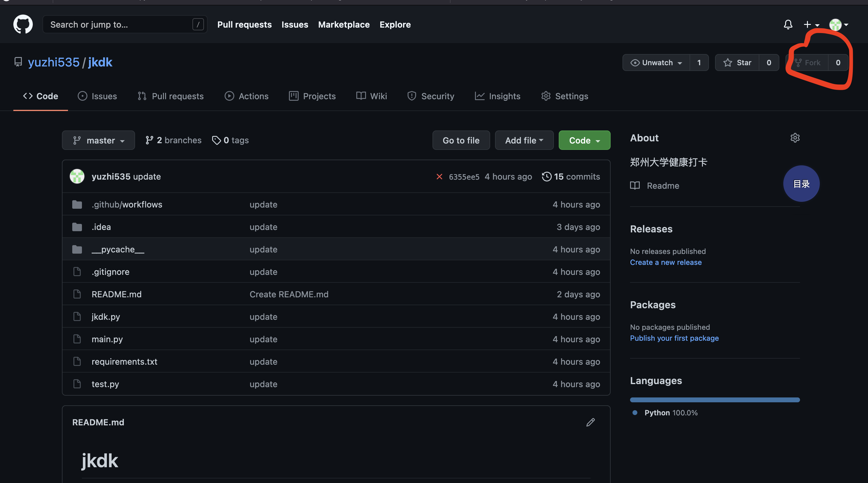Expand the Add file dropdown
The height and width of the screenshot is (483, 868).
[x=524, y=140]
